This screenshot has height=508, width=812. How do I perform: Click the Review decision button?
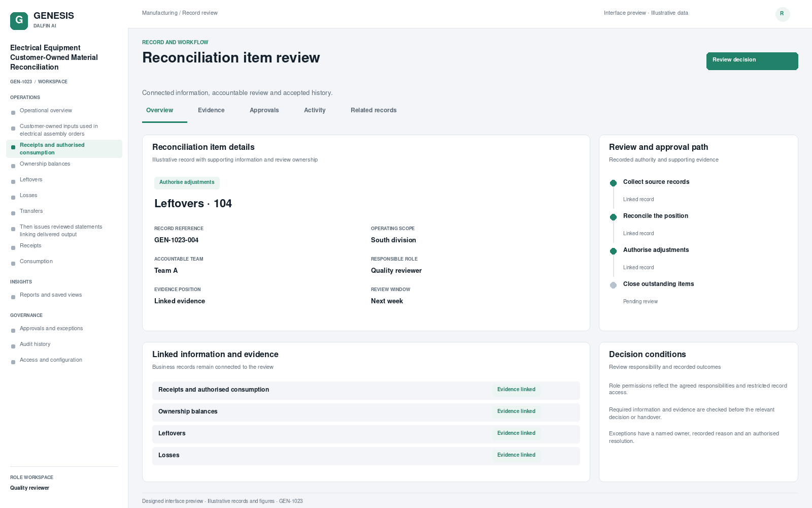point(752,61)
